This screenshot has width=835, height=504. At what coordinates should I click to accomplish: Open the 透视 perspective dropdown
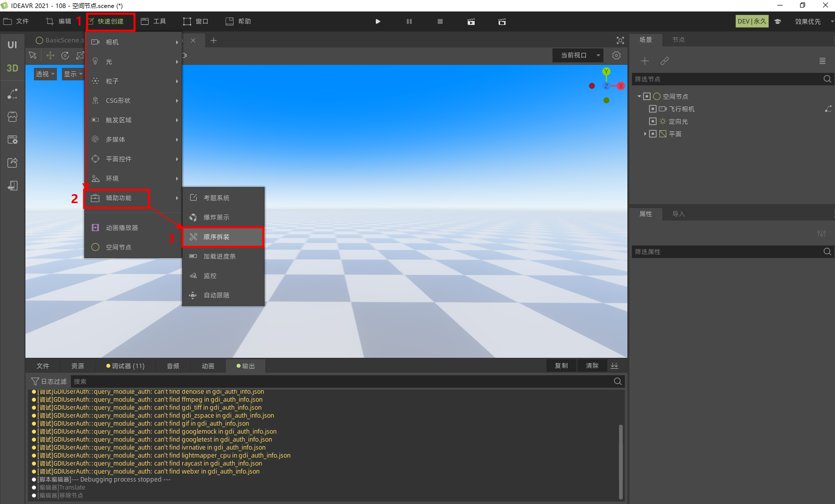coord(45,74)
